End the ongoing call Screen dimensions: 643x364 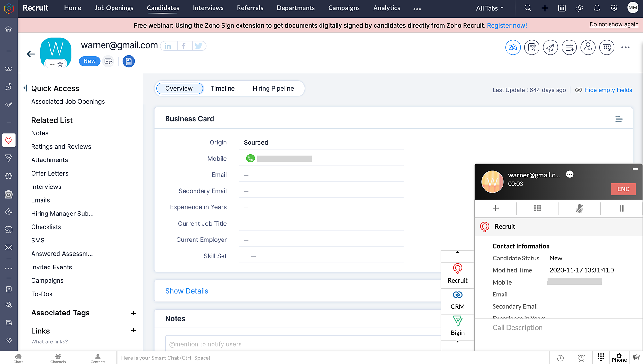(x=623, y=189)
